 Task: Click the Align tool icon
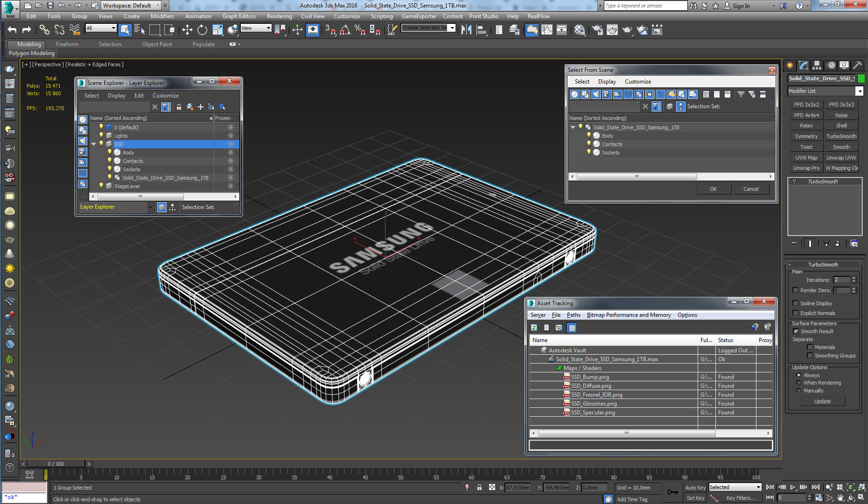pyautogui.click(x=482, y=30)
